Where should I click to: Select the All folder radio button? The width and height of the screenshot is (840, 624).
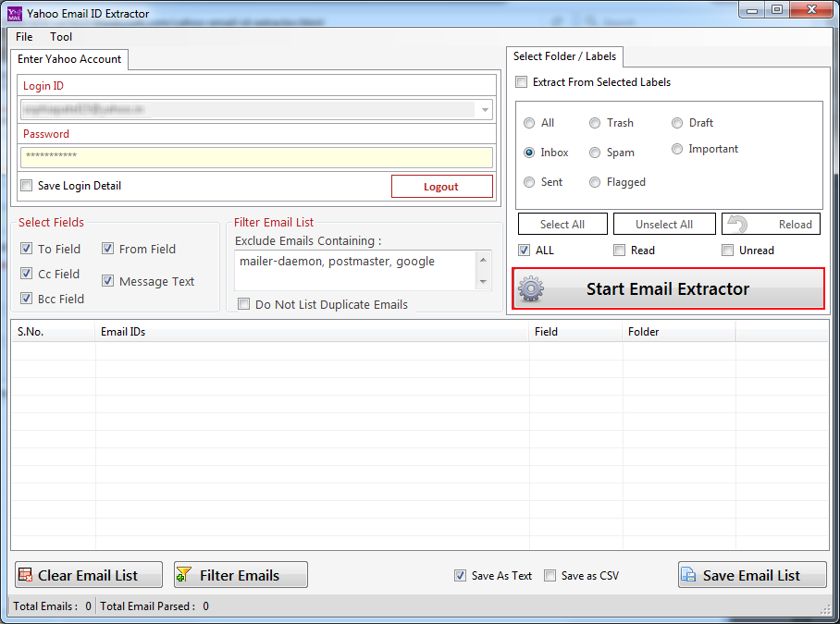tap(529, 123)
